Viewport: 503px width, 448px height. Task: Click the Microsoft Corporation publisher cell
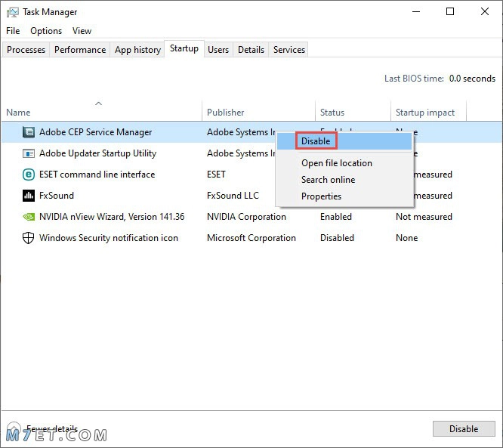(251, 238)
